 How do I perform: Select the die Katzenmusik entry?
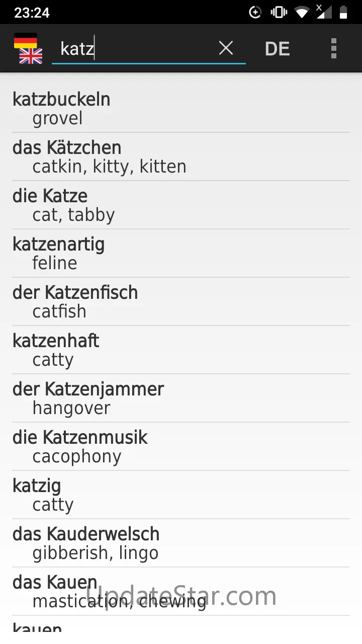click(181, 447)
